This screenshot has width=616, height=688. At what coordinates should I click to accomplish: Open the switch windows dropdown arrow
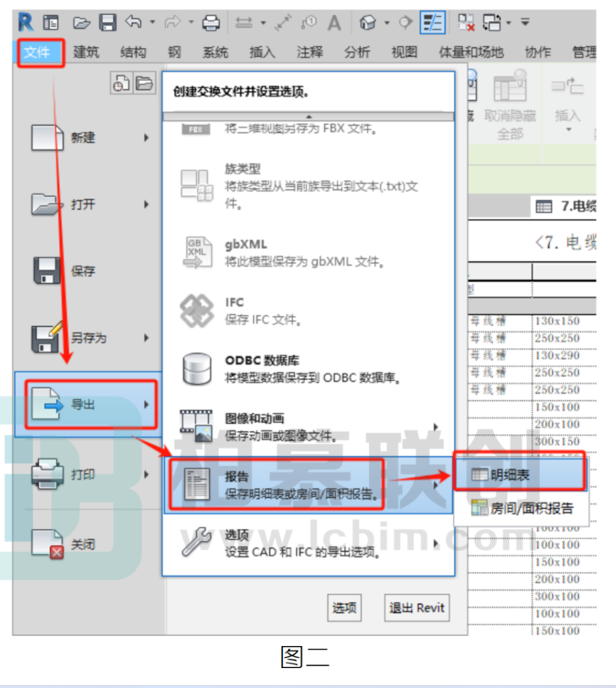click(509, 22)
